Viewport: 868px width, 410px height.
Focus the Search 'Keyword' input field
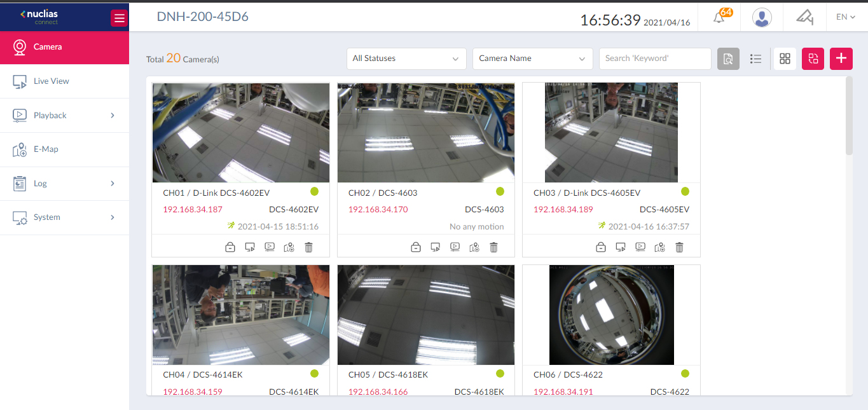click(x=655, y=58)
